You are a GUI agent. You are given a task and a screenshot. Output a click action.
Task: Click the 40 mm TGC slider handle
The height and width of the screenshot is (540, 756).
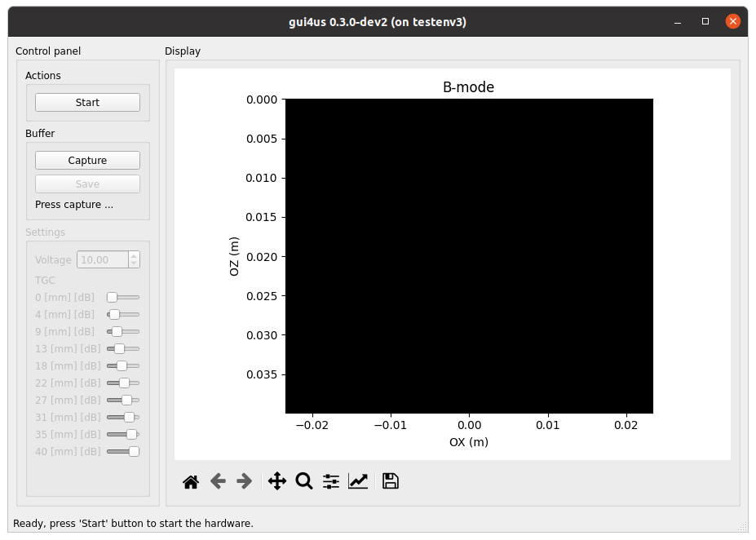coord(134,451)
